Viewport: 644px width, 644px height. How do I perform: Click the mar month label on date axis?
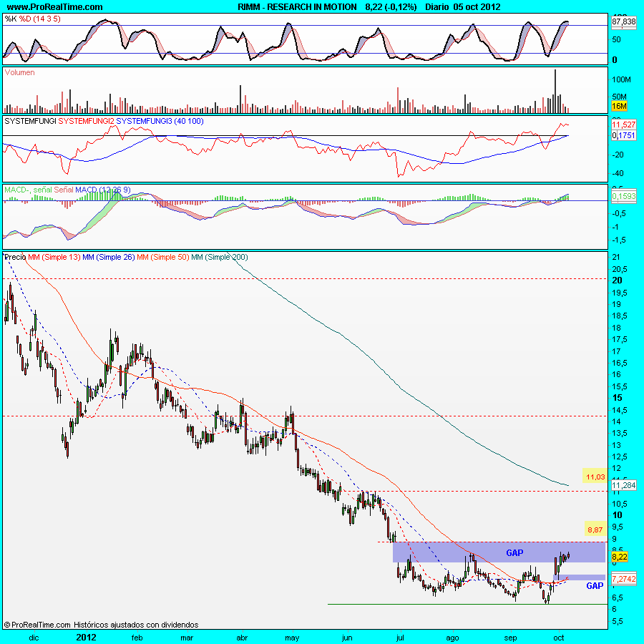(187, 638)
